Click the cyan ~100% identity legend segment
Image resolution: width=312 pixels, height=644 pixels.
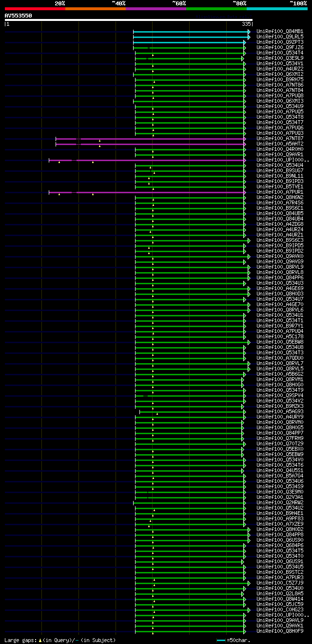pyautogui.click(x=276, y=9)
